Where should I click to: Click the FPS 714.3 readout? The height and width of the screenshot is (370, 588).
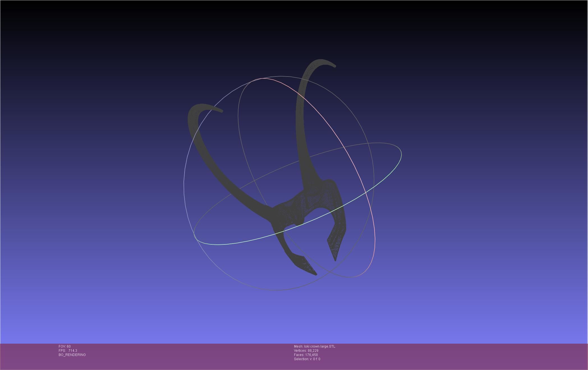point(68,351)
